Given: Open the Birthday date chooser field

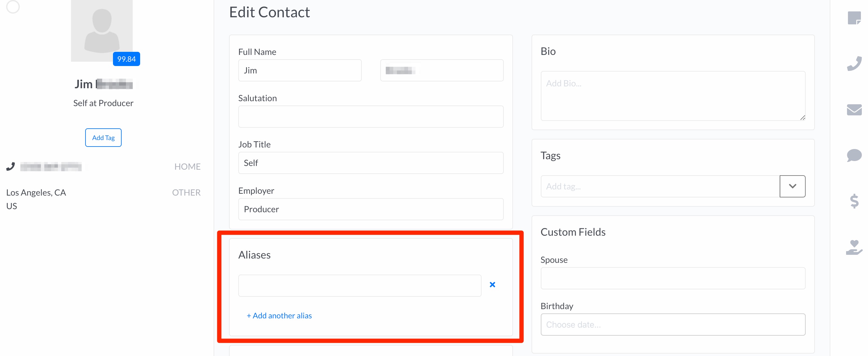Looking at the screenshot, I should pyautogui.click(x=673, y=324).
